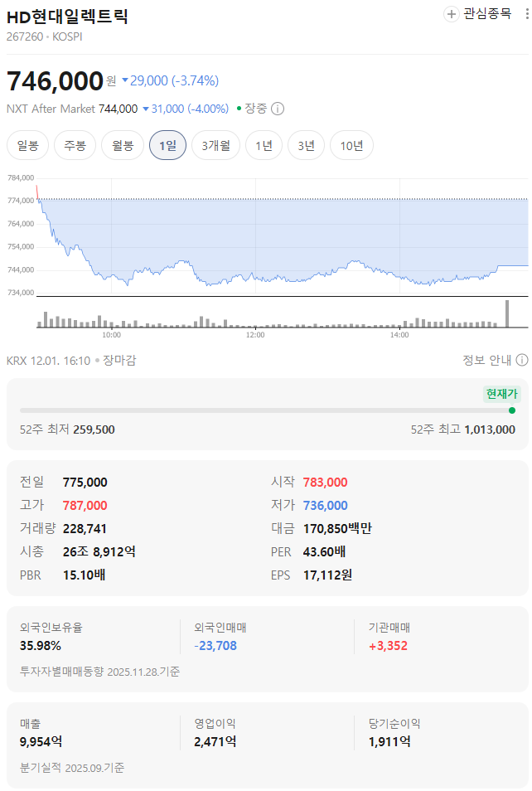Select the 월봉 chart tab
This screenshot has width=532, height=791.
(x=123, y=145)
